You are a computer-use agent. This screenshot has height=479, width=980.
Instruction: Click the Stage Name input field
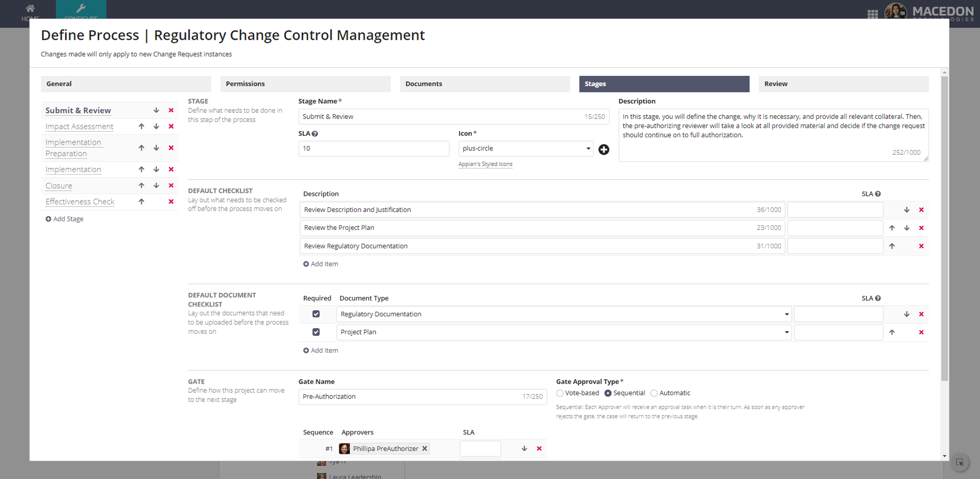pyautogui.click(x=454, y=116)
